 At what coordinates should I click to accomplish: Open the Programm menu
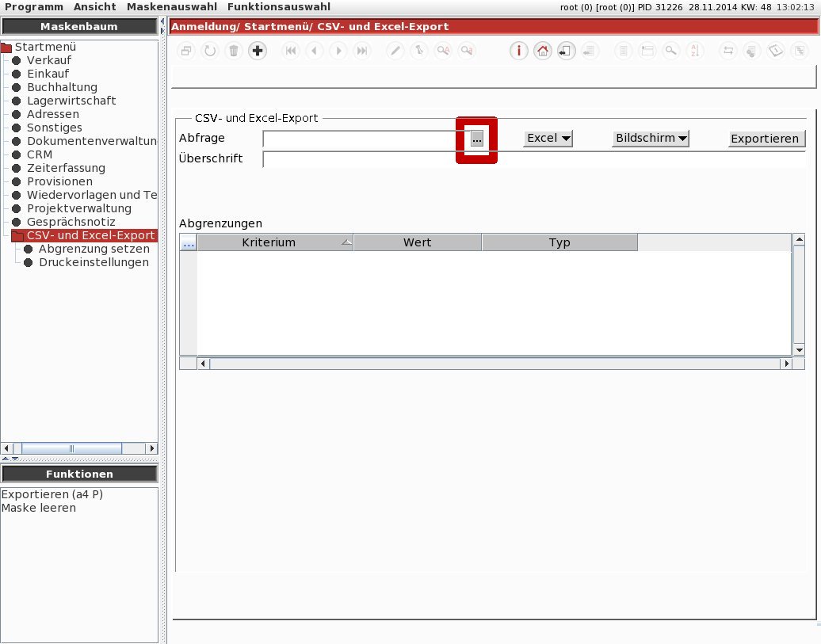coord(34,7)
